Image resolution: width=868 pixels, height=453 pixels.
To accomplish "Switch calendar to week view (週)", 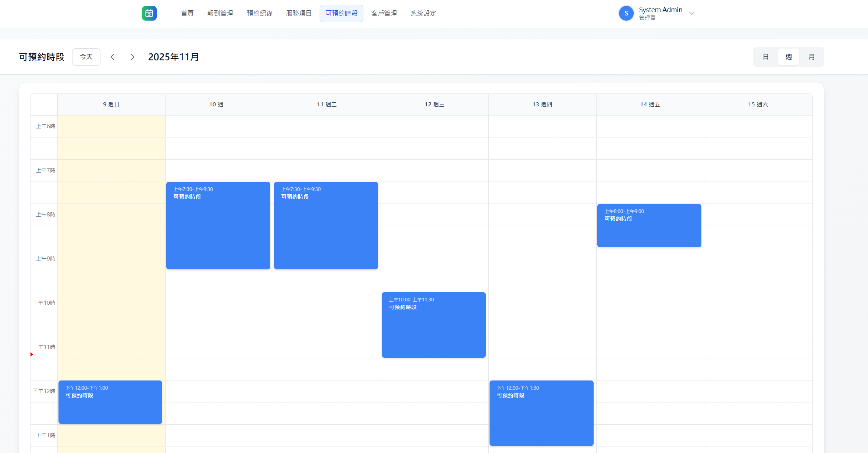I will pyautogui.click(x=789, y=57).
